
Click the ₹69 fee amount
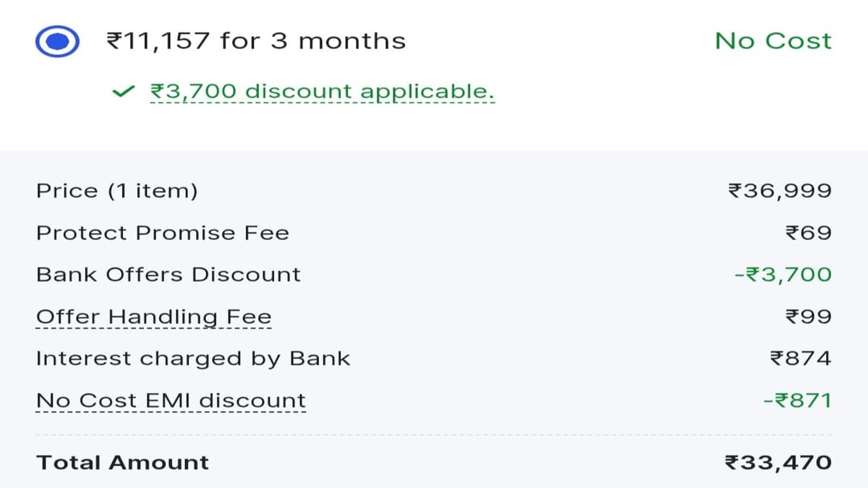click(x=809, y=233)
